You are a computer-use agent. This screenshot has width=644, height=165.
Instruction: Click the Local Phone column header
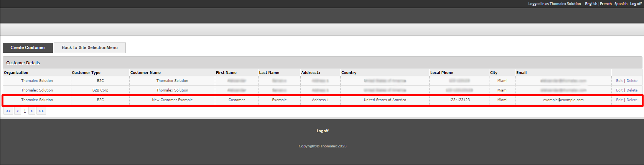tap(441, 72)
